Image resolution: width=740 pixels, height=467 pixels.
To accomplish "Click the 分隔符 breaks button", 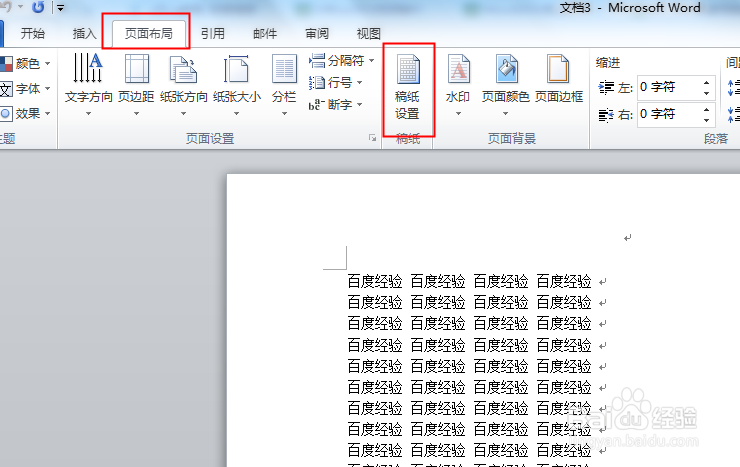I will tap(342, 60).
